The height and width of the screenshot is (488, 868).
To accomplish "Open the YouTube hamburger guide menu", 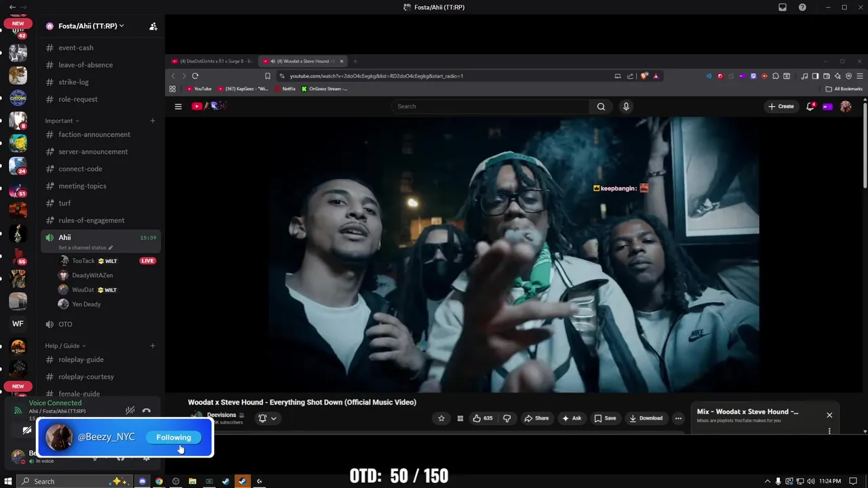I will (x=178, y=106).
